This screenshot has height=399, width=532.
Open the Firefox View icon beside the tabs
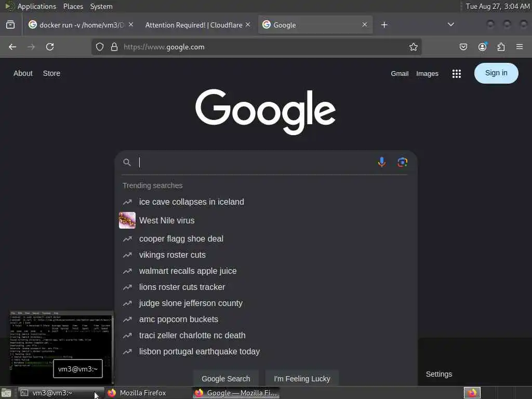coord(10,25)
